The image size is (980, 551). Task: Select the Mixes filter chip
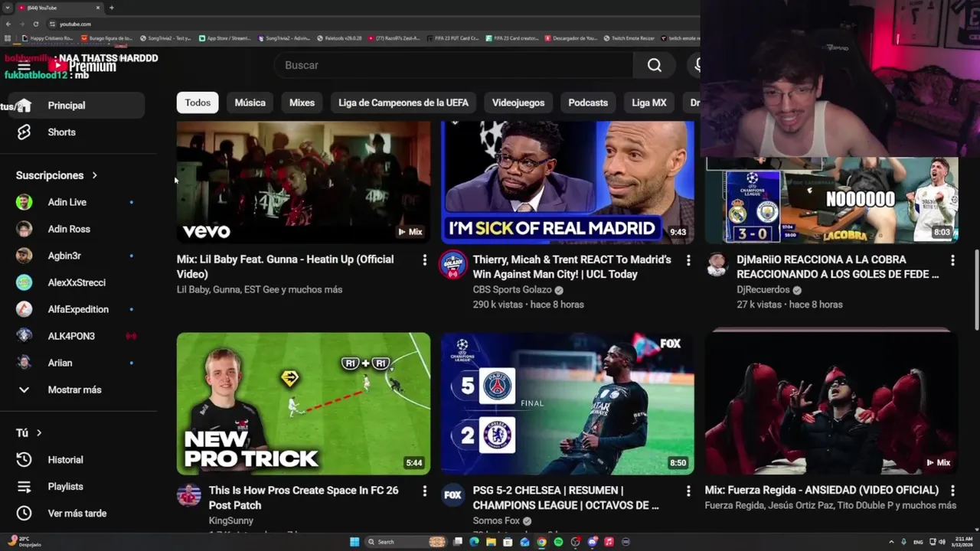pyautogui.click(x=302, y=103)
